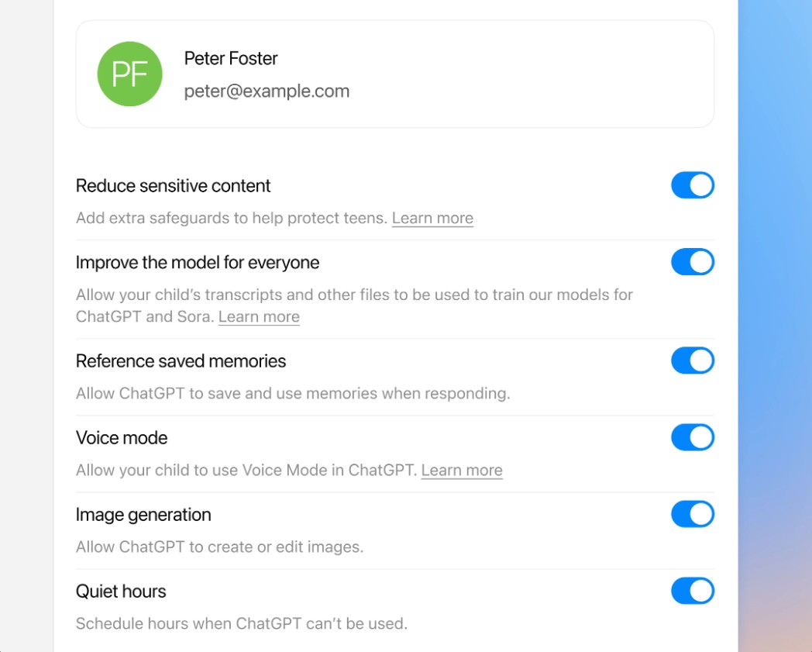The width and height of the screenshot is (812, 652).
Task: Disable the Reduce sensitive content toggle
Action: coord(692,186)
